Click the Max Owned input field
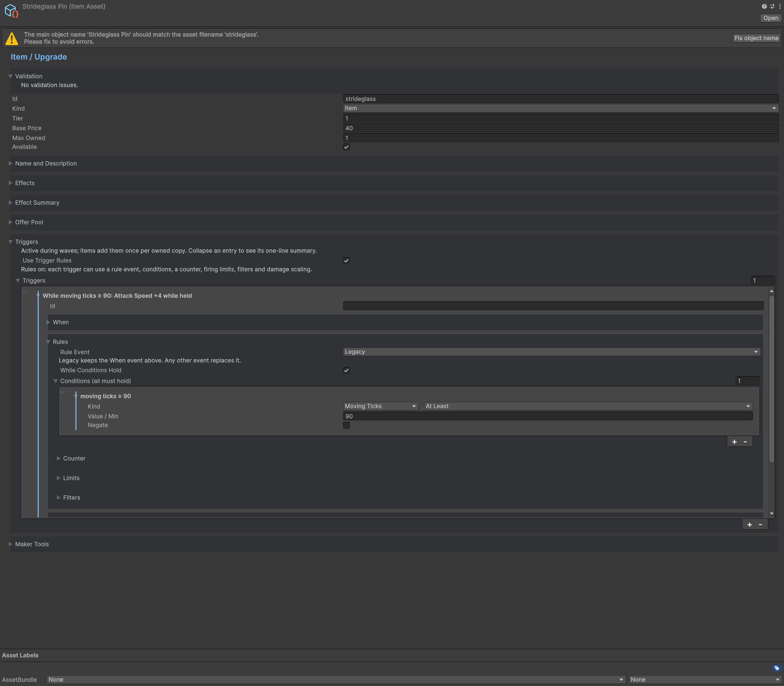This screenshot has width=784, height=686. point(561,138)
